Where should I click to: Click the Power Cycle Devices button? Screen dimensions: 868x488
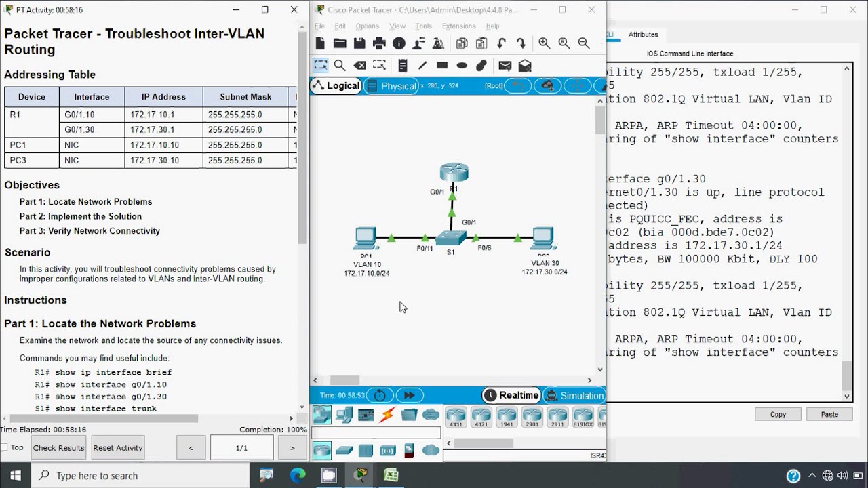tap(380, 395)
